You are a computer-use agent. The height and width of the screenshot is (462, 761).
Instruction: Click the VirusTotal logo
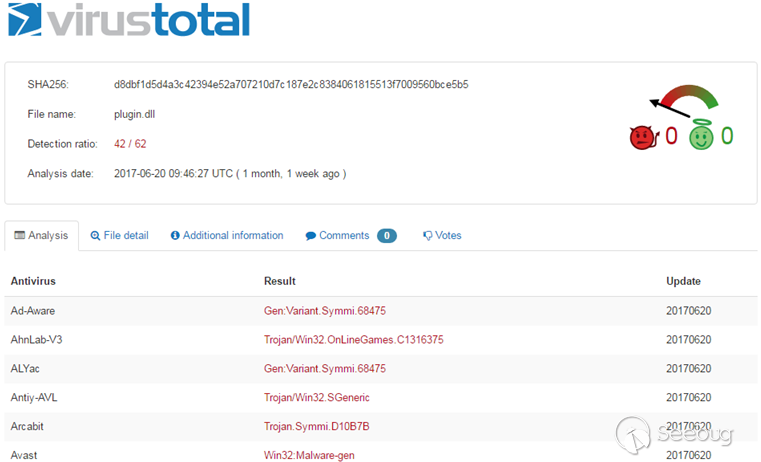pyautogui.click(x=129, y=19)
